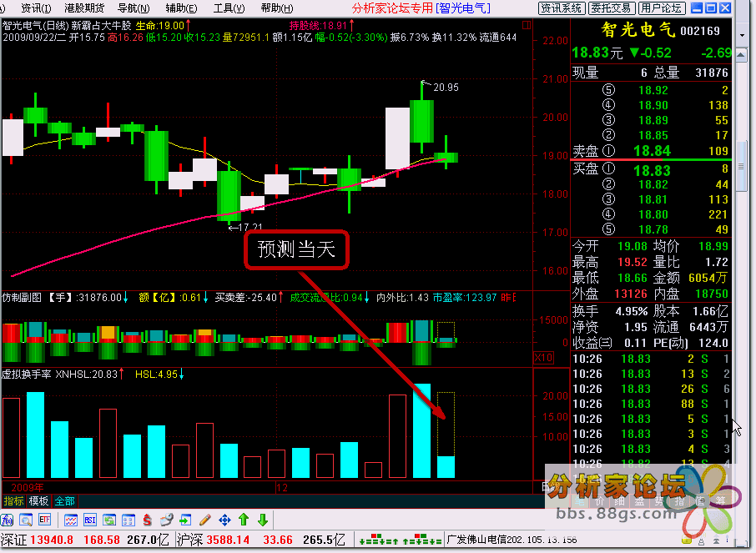Screen dimensions: 756x553
Task: Open the 帮助(H) menu
Action: (277, 8)
